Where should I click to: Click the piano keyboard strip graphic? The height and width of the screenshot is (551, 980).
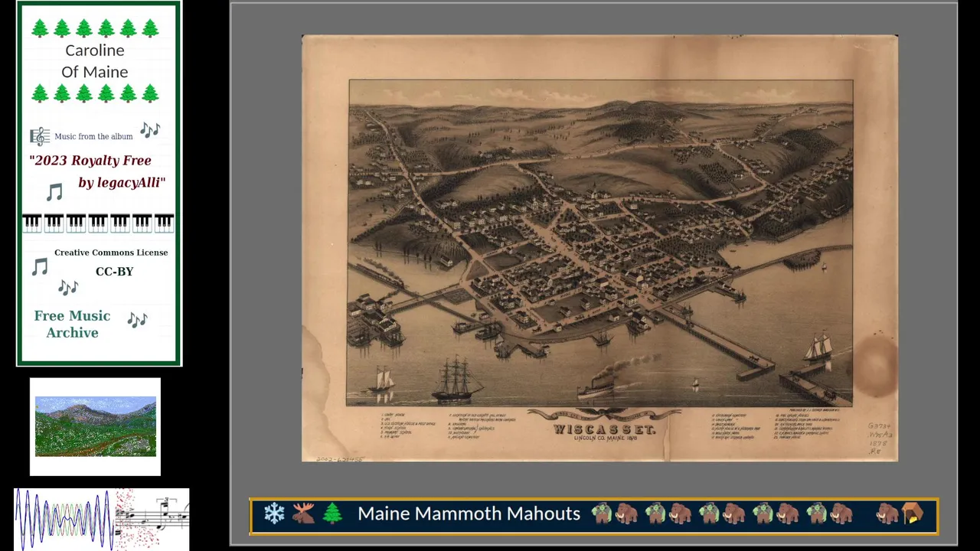click(98, 223)
